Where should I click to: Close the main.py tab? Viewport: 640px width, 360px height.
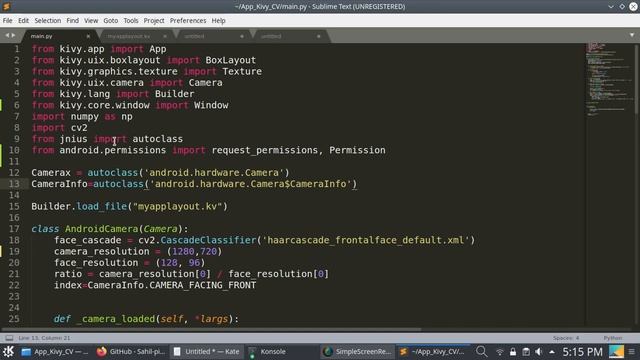point(88,36)
